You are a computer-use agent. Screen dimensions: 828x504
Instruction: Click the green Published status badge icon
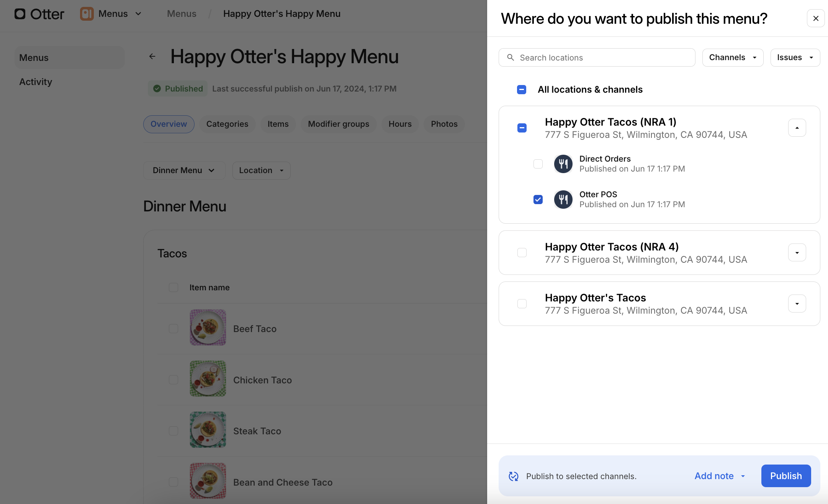tap(157, 88)
